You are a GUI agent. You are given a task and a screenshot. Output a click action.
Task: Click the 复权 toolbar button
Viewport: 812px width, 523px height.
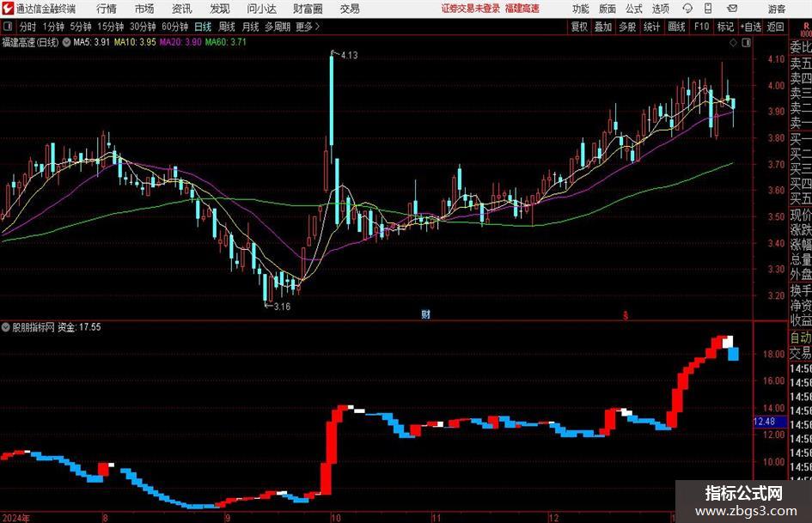point(579,27)
